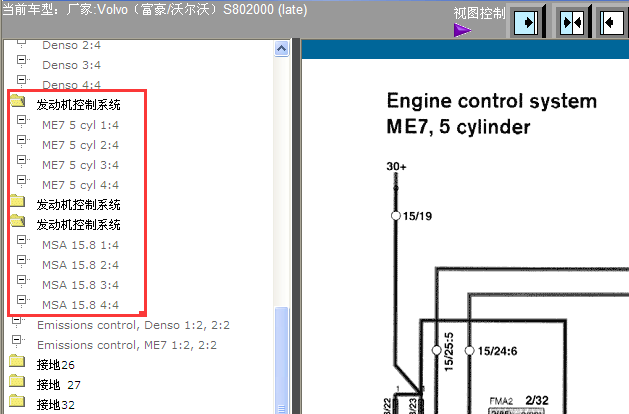Screen dimensions: 629x414
Task: Click the node icon beside Denso 4:4
Action: (x=22, y=80)
